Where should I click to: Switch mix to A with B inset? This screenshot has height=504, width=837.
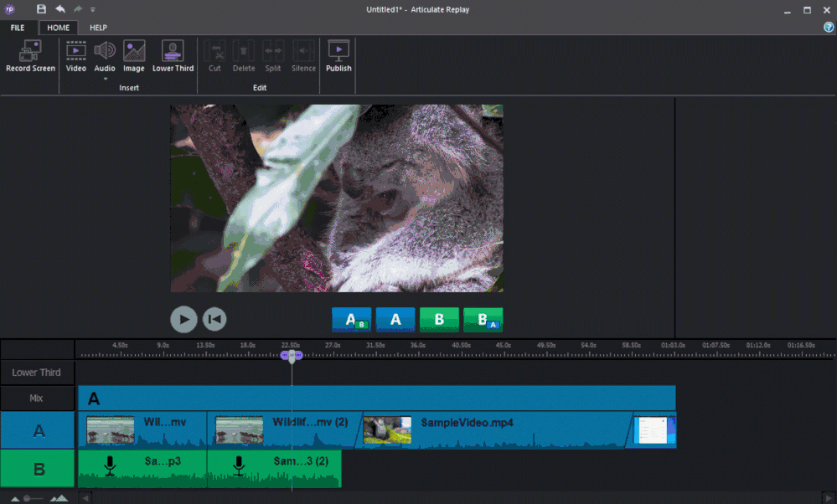pyautogui.click(x=352, y=320)
